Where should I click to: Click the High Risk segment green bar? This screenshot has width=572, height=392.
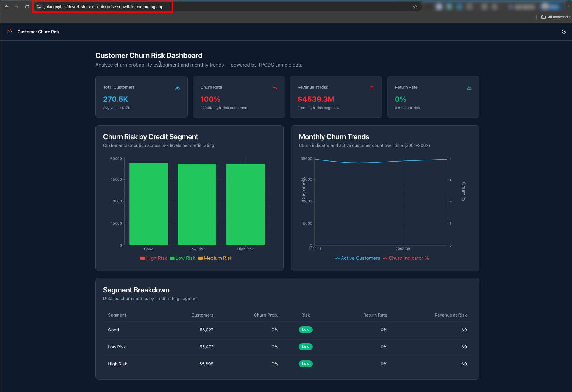(245, 204)
